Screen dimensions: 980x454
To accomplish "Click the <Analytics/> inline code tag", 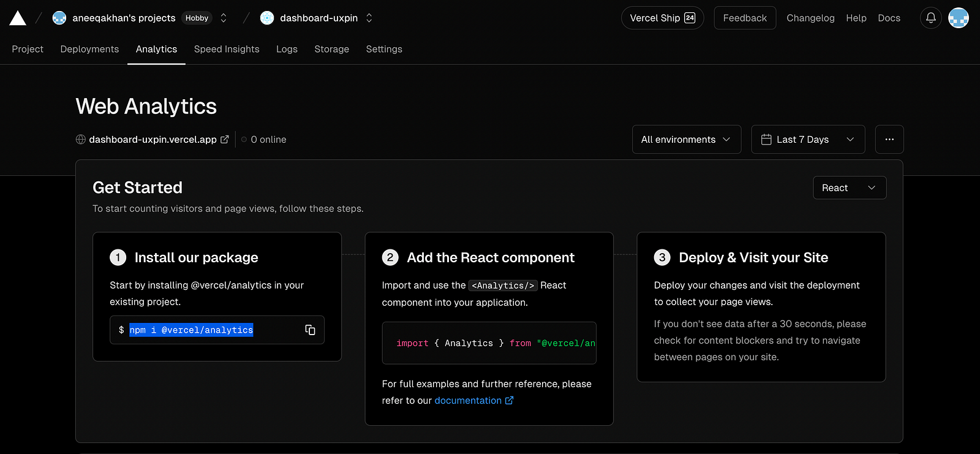I will click(503, 286).
